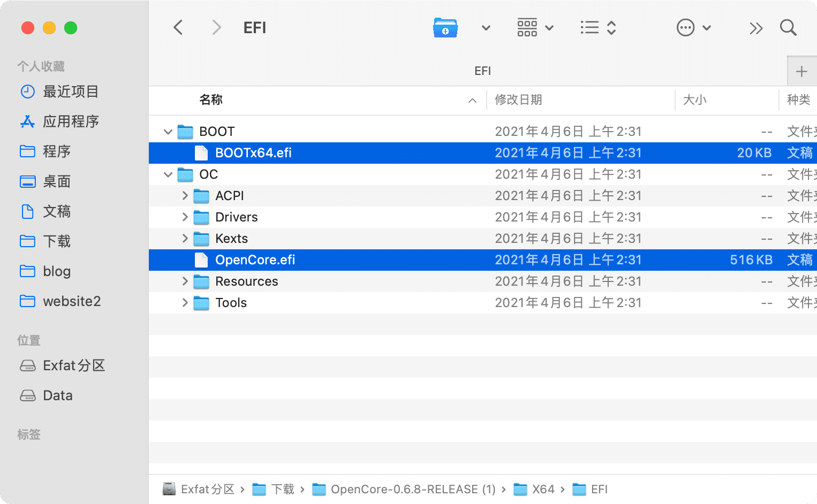Open 最近项目 in the sidebar
Image resolution: width=817 pixels, height=504 pixels.
[71, 91]
